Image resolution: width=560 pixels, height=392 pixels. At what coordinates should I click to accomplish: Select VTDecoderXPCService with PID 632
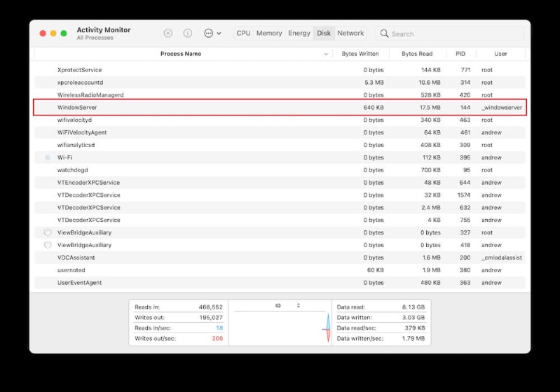[x=280, y=208]
